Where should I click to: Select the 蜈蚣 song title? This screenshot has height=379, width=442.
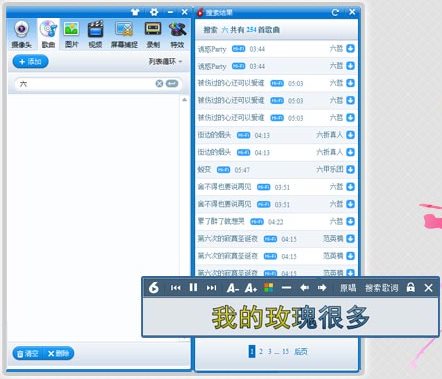[204, 170]
